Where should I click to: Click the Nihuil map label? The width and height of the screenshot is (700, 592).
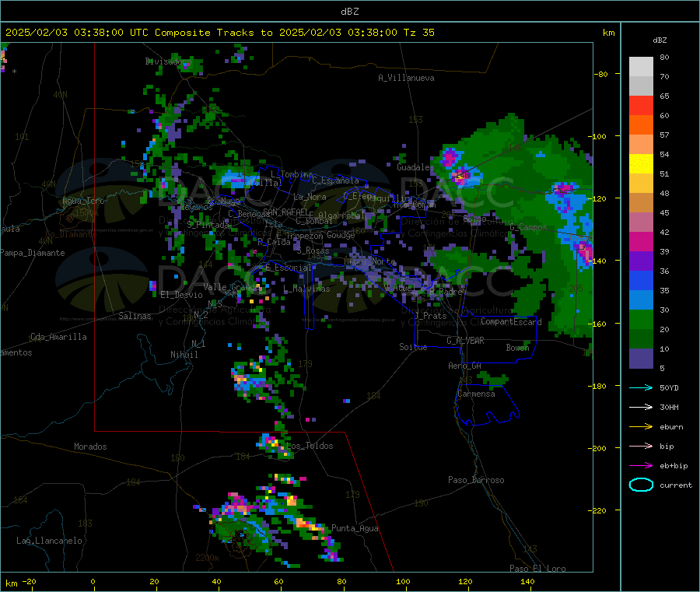[x=184, y=355]
